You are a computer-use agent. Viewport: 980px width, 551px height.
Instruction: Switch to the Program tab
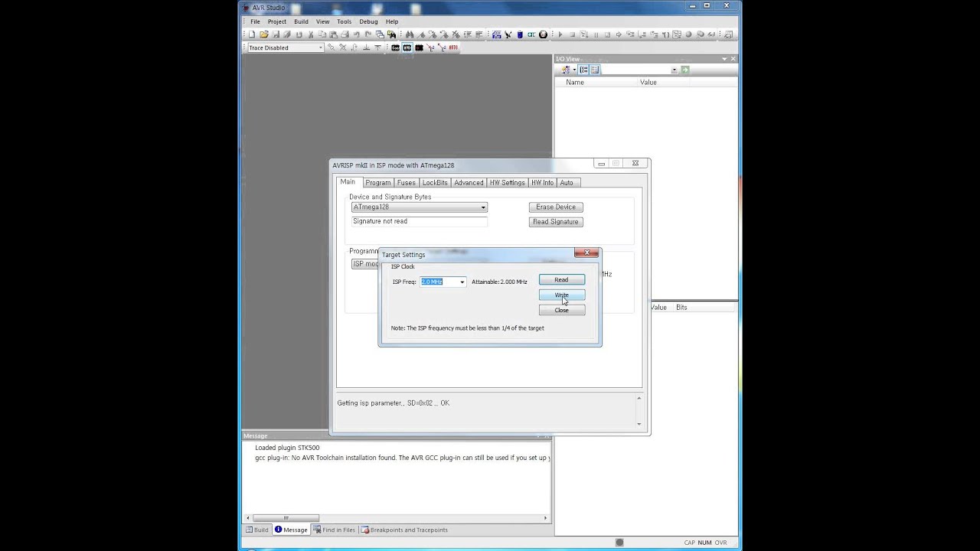(377, 183)
